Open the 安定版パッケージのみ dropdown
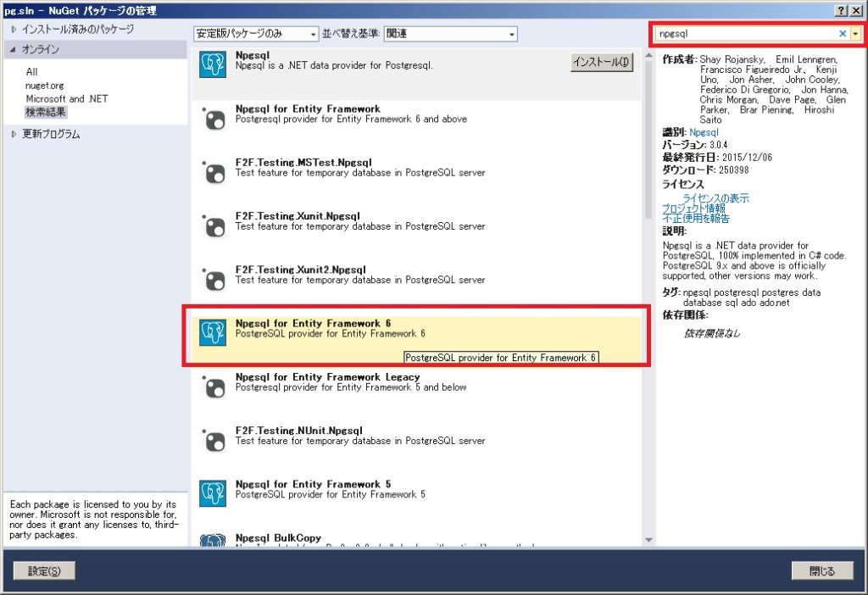This screenshot has height=595, width=868. pos(256,34)
